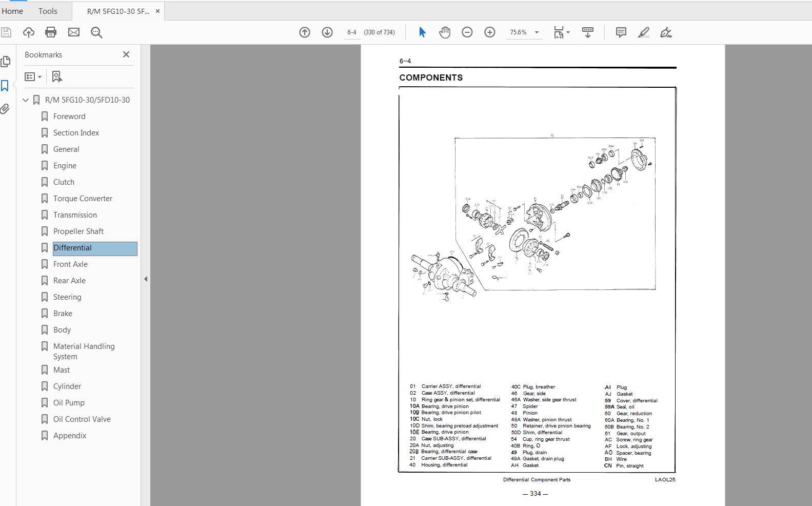Image resolution: width=812 pixels, height=506 pixels.
Task: Click the Save file icon
Action: (x=6, y=32)
